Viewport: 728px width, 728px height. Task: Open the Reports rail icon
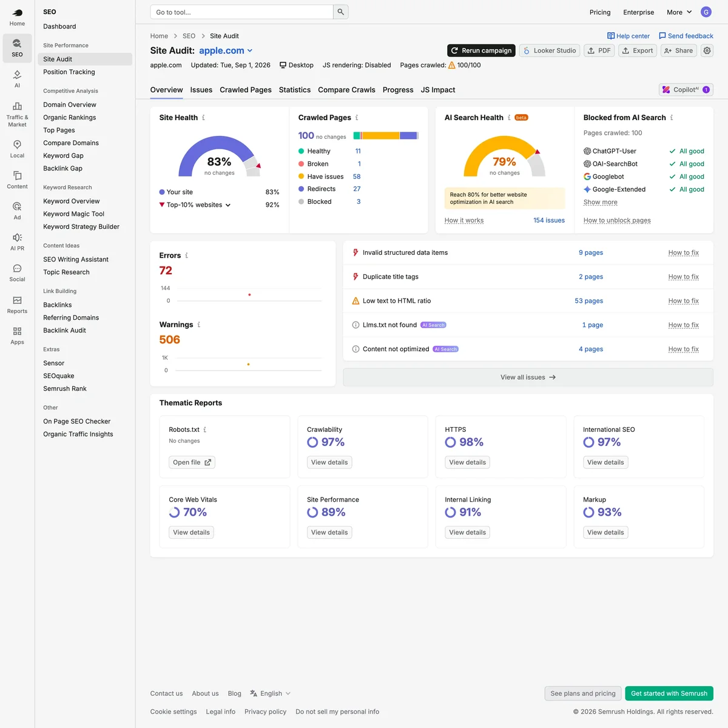point(17,304)
